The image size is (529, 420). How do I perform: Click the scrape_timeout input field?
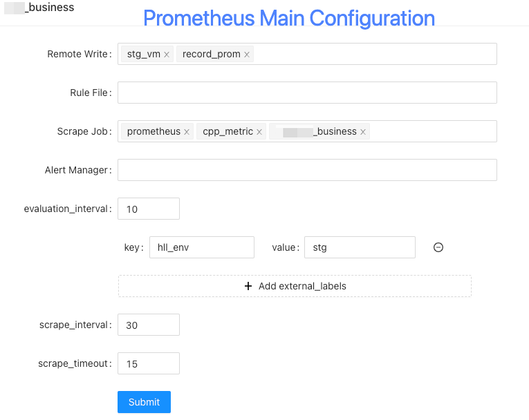[x=149, y=363]
